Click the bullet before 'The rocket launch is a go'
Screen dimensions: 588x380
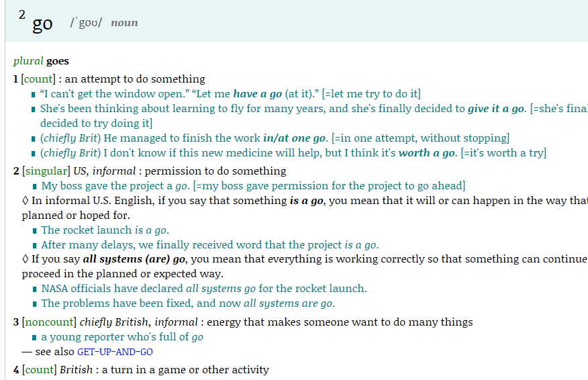pos(34,231)
